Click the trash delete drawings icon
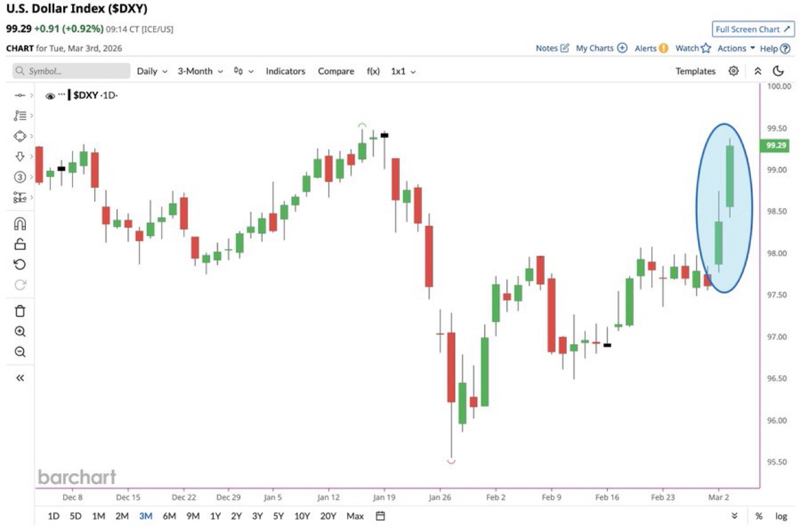801x532 pixels. click(20, 311)
